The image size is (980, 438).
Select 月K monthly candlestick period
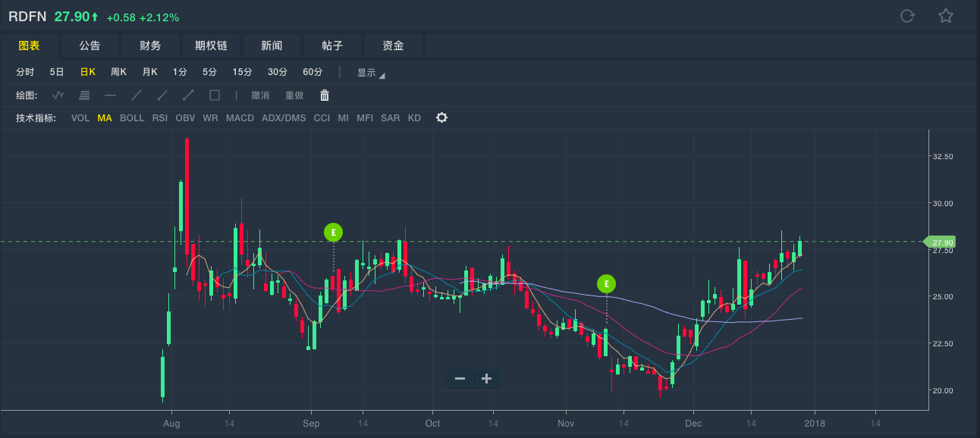[149, 72]
